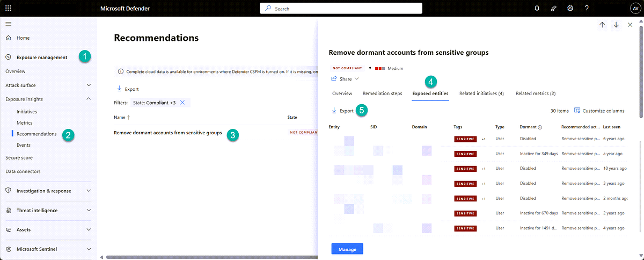
Task: Click the Dormant column info icon
Action: [x=540, y=127]
